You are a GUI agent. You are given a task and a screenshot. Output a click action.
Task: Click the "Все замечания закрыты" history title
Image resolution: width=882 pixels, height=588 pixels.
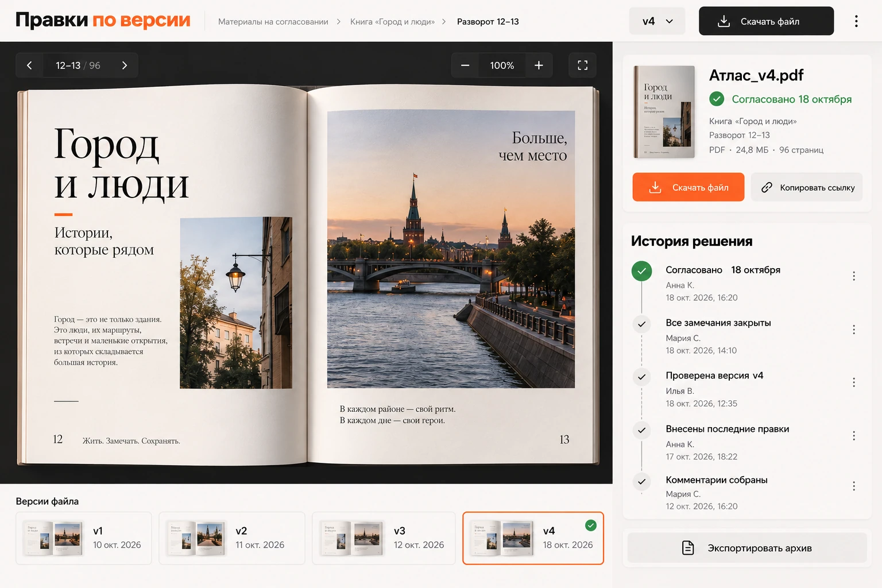[718, 323]
